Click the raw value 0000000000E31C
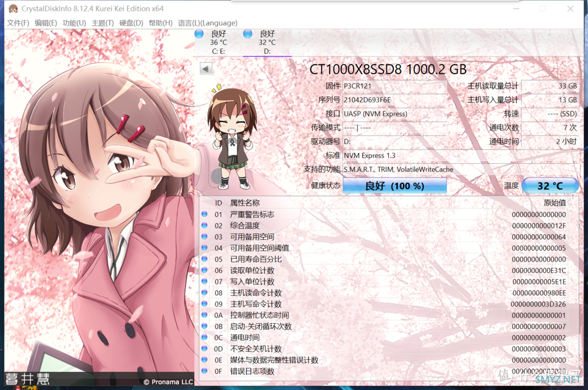Screen dimensions: 588x390 539,270
